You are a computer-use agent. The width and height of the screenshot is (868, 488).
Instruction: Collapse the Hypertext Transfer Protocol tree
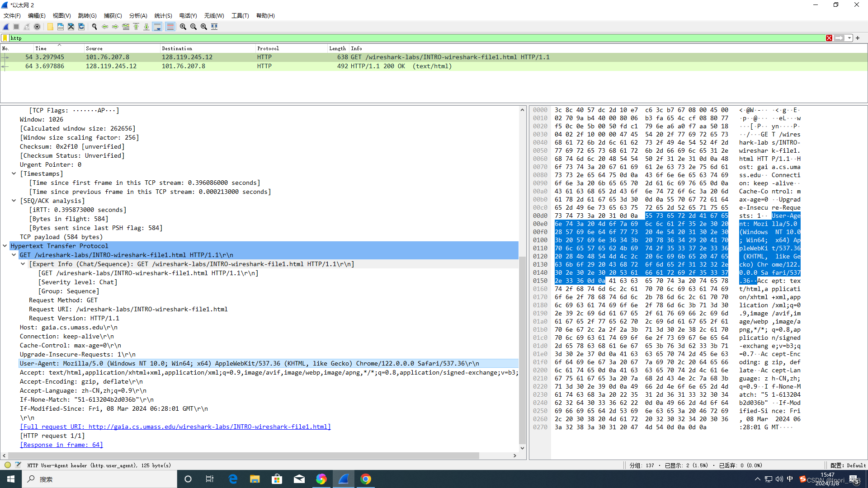point(5,246)
